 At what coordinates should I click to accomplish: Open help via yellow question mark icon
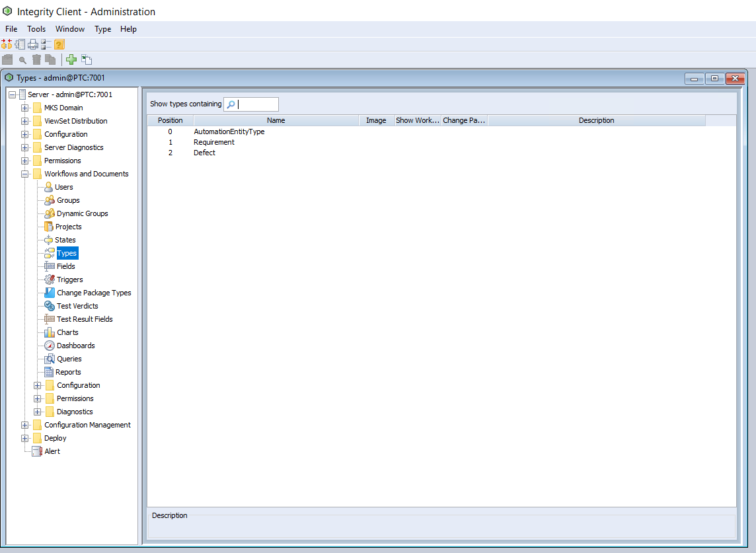coord(59,44)
